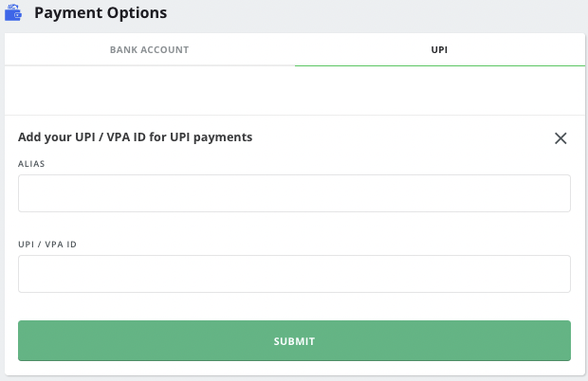Click the ALIAS field label
Screen dimensions: 588x381
tap(31, 164)
